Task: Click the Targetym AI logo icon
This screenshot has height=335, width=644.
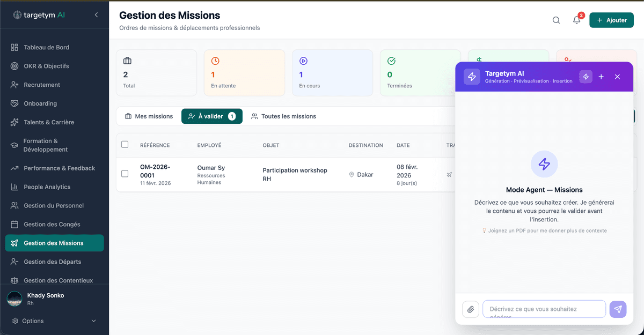Action: tap(471, 77)
